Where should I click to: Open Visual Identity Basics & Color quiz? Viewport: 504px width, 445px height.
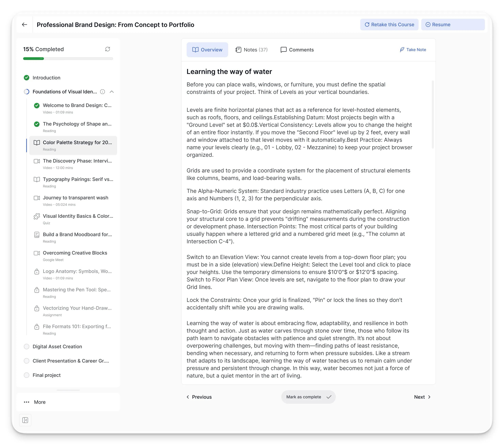click(x=73, y=219)
